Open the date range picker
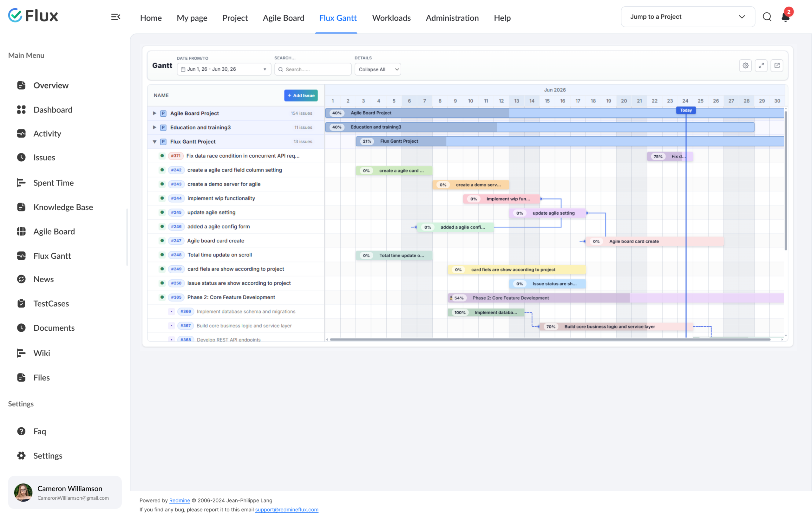This screenshot has width=812, height=519. (x=224, y=69)
